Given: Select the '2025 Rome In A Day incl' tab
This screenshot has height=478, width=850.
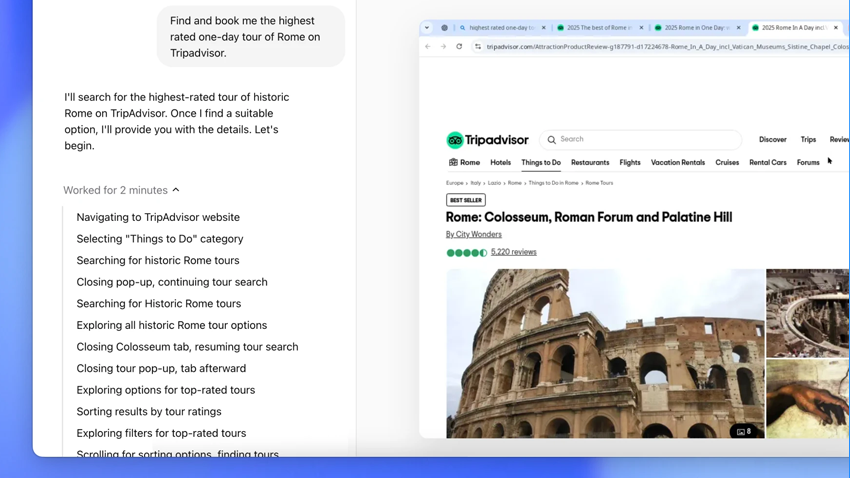Looking at the screenshot, I should (x=793, y=28).
